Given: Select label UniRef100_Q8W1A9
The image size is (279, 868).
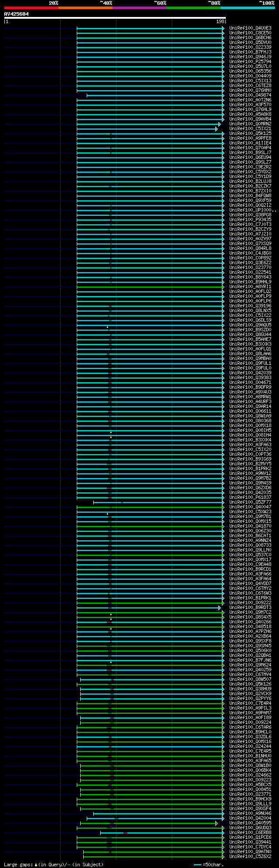Looking at the screenshot, I should (x=250, y=416).
